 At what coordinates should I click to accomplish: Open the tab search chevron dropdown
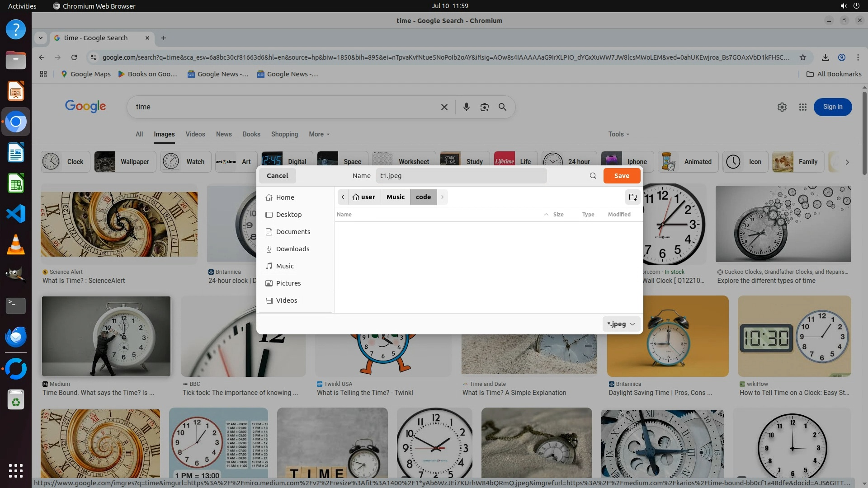coord(41,38)
